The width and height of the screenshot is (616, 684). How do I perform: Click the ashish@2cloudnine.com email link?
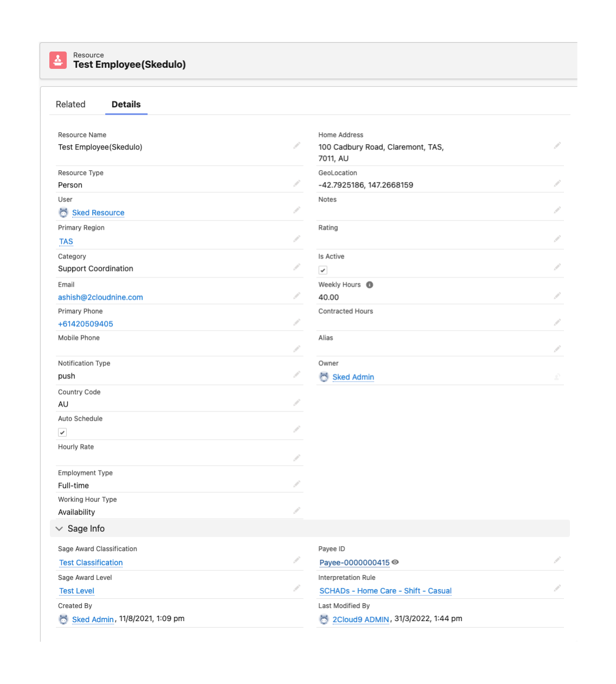[x=100, y=298]
